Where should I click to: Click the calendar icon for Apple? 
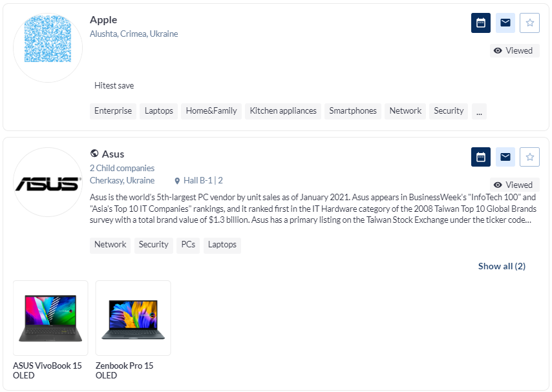(480, 23)
